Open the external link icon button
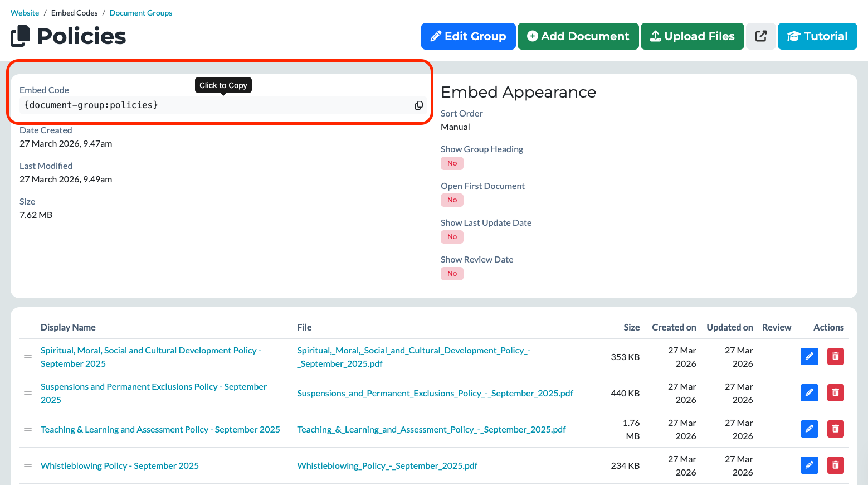This screenshot has width=868, height=485. point(760,36)
